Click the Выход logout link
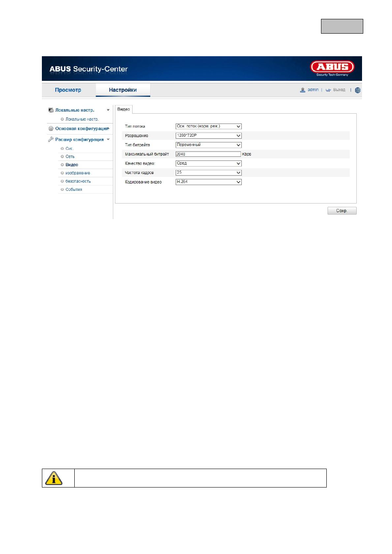Viewport: 392px width, 554px height. tap(339, 90)
